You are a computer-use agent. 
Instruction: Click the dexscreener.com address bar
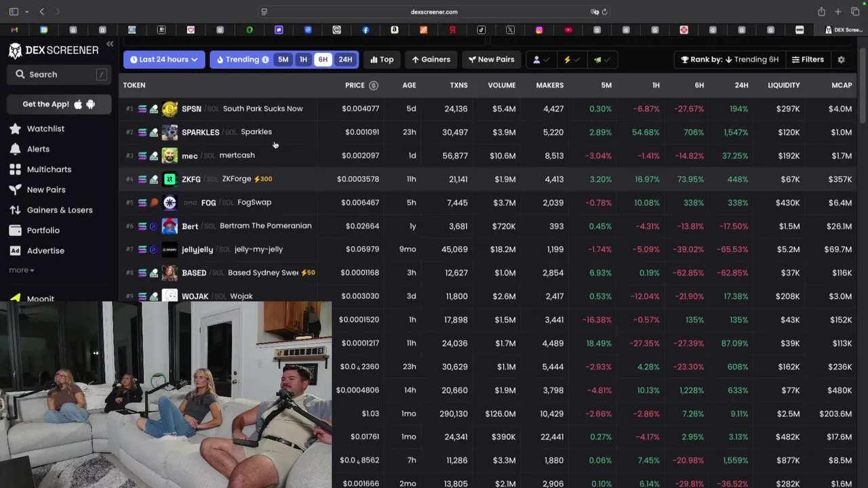point(434,12)
